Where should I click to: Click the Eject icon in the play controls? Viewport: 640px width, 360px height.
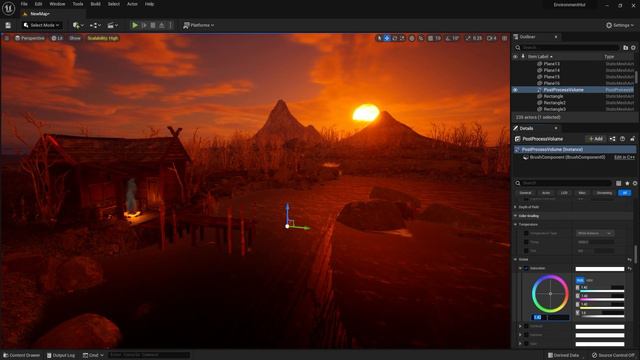(x=162, y=25)
